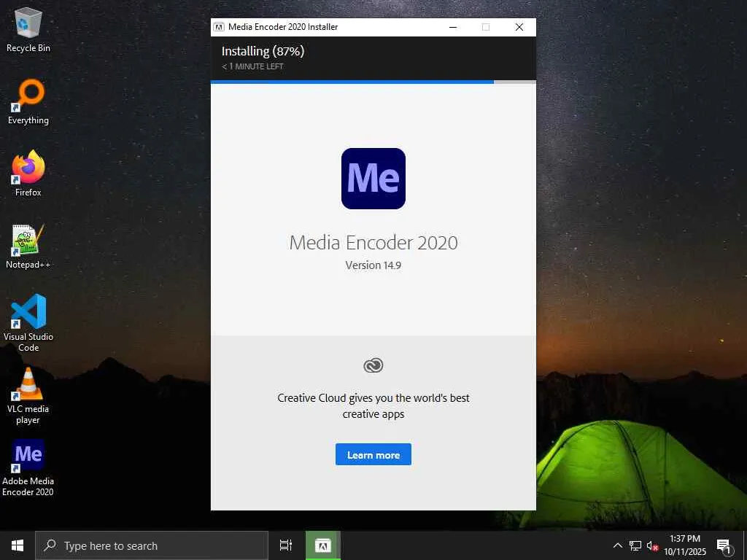Click the installer title bar Adobe icon
Viewport: 747px width, 560px height.
coord(219,27)
